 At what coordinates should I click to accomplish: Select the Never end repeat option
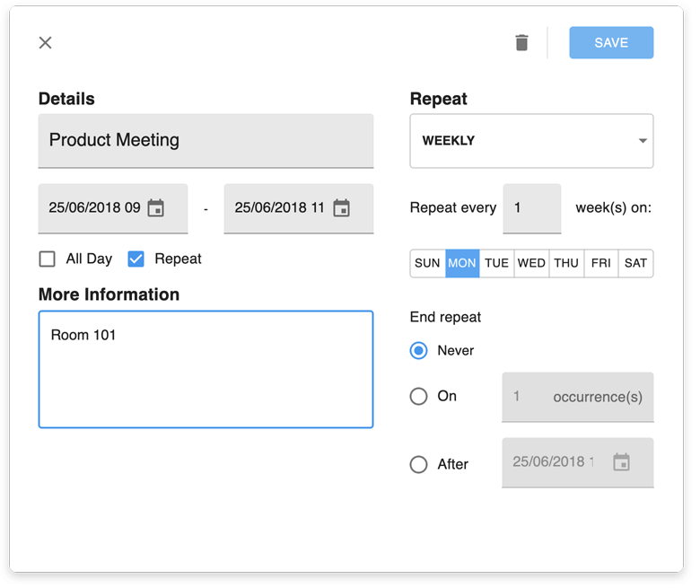[418, 351]
